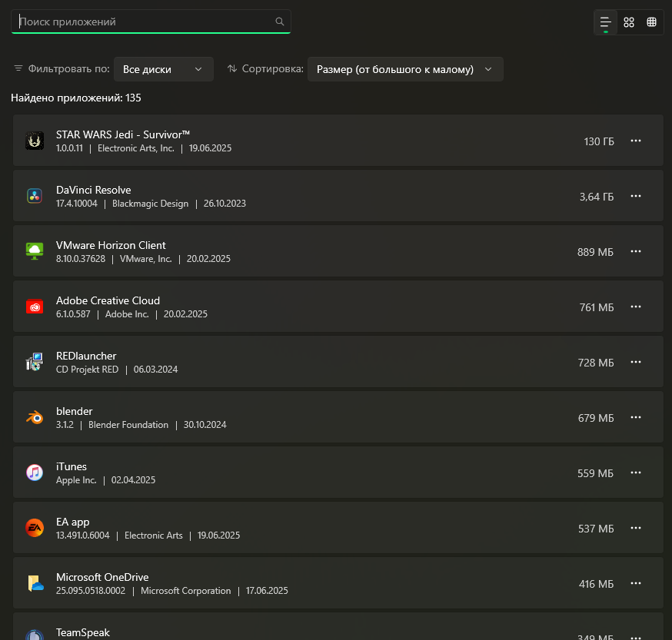Click the CD Projekt RED publisher text
The width and height of the screenshot is (672, 640).
pyautogui.click(x=87, y=370)
